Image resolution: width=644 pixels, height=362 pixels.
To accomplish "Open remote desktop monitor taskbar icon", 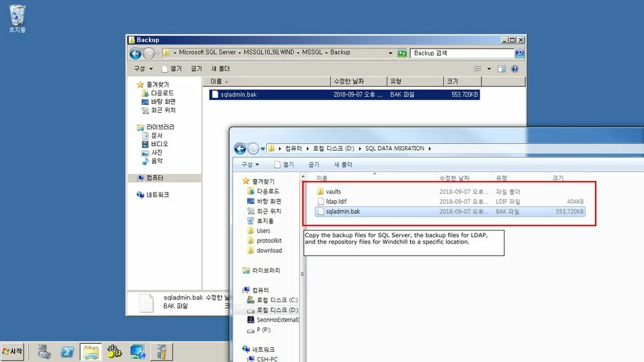I will click(x=137, y=352).
